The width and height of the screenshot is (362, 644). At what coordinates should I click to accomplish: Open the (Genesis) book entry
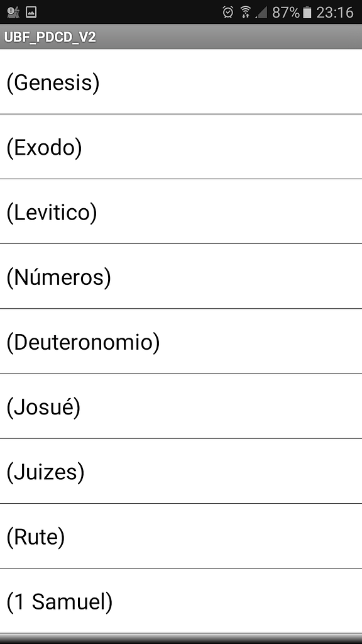click(181, 82)
